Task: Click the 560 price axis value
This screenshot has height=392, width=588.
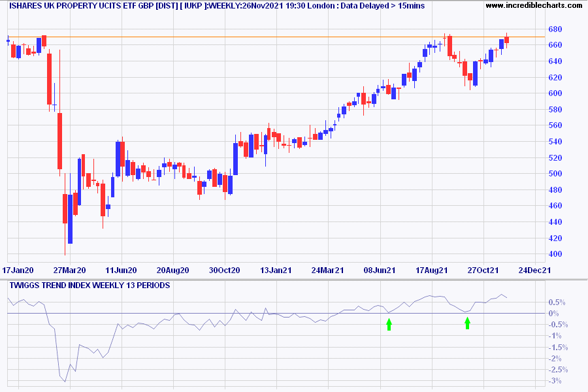Action: [x=555, y=125]
